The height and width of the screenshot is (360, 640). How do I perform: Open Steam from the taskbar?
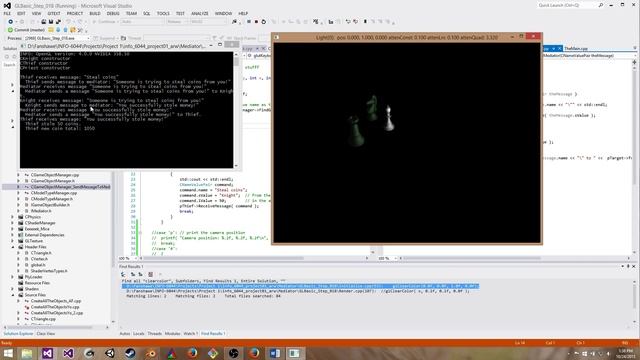pos(130,353)
